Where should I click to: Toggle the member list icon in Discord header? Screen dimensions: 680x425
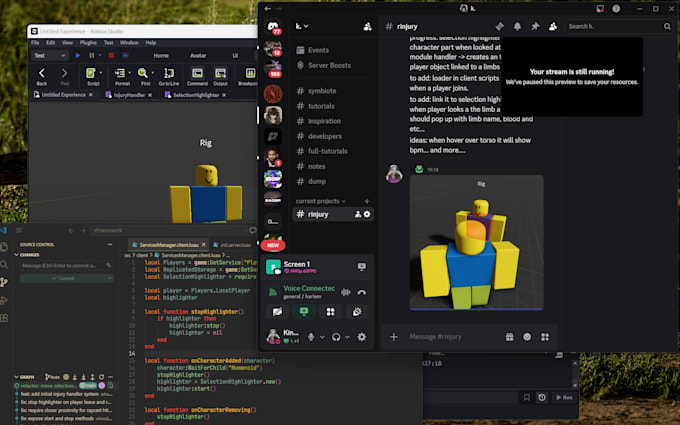pos(553,26)
